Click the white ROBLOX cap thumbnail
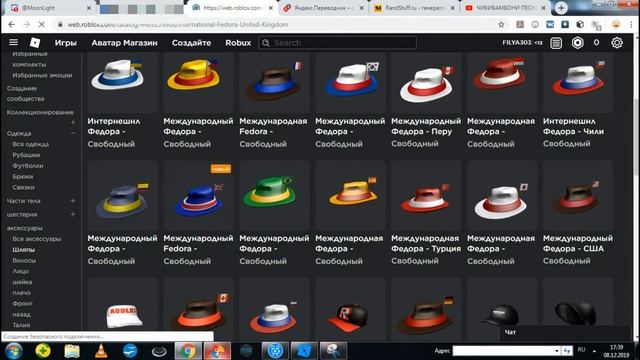The height and width of the screenshot is (360, 640). 122,309
